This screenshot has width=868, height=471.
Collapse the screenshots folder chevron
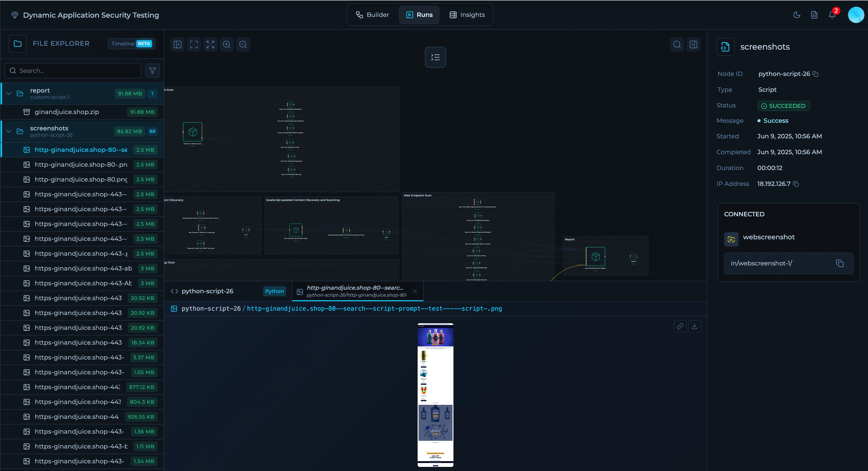tap(9, 131)
